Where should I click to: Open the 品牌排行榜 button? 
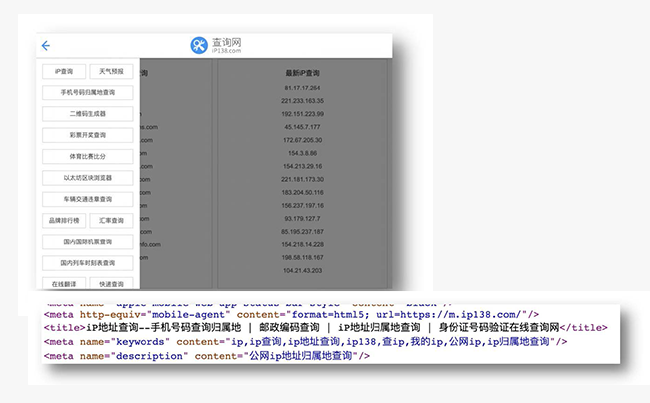point(64,220)
